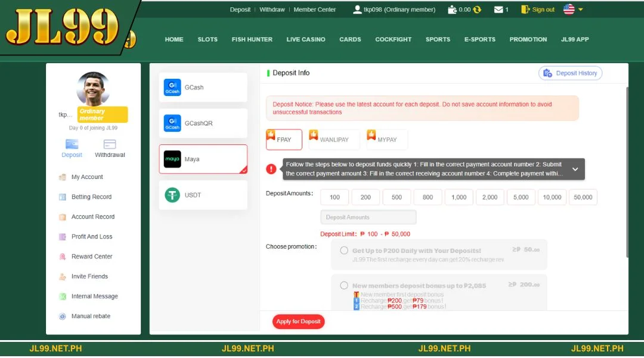Open Internal Message in the sidebar
The width and height of the screenshot is (644, 358).
[x=92, y=296]
